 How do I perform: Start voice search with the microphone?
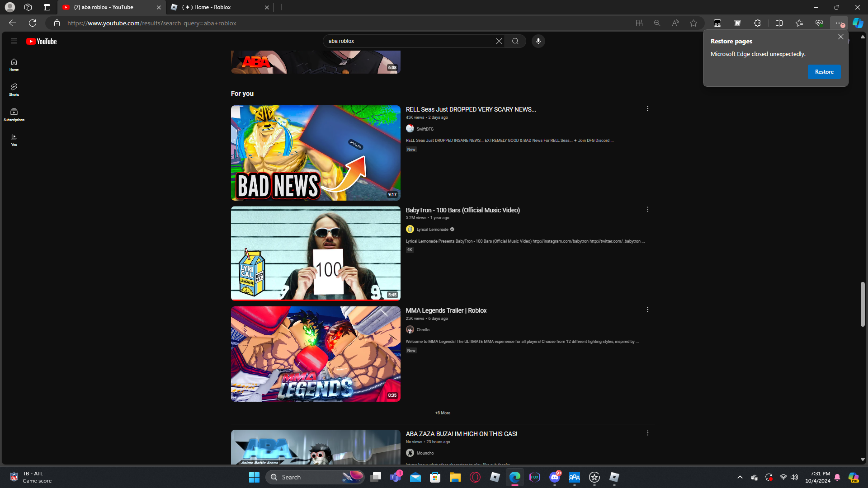[x=538, y=41]
